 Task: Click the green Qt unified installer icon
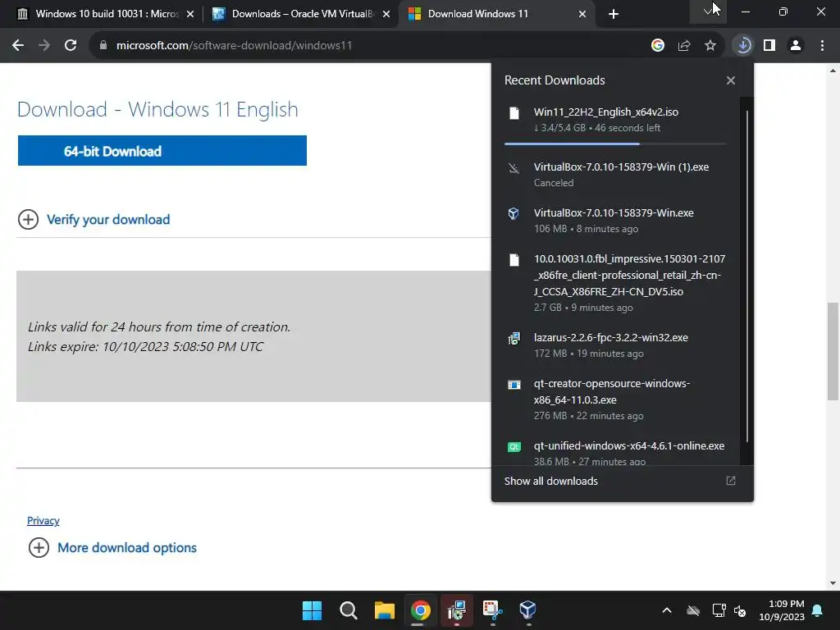[514, 447]
